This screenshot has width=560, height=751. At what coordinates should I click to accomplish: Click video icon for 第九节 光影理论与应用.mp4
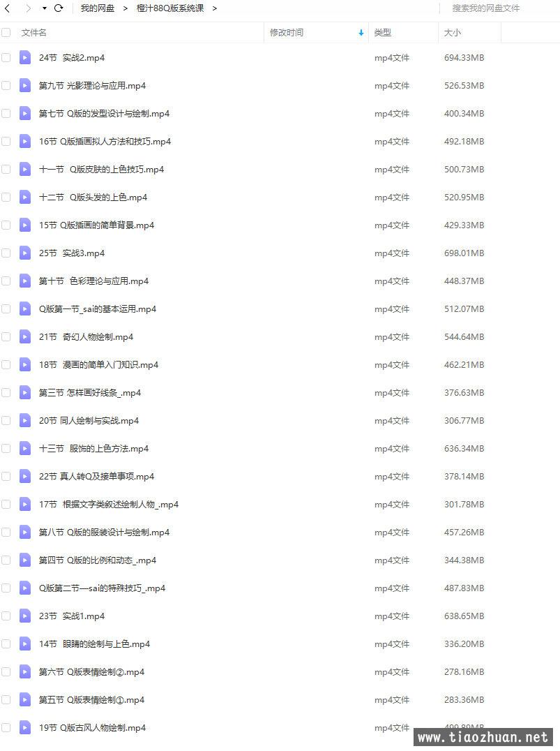click(x=25, y=85)
